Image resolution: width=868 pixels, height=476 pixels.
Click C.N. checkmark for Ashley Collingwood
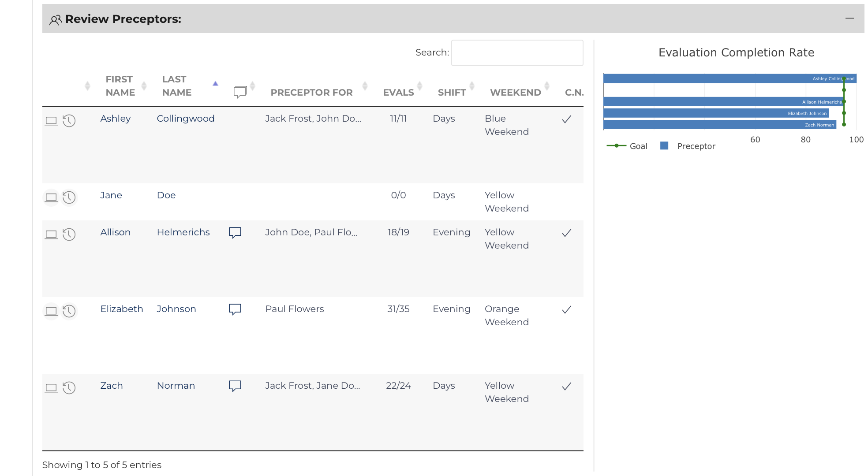tap(567, 119)
